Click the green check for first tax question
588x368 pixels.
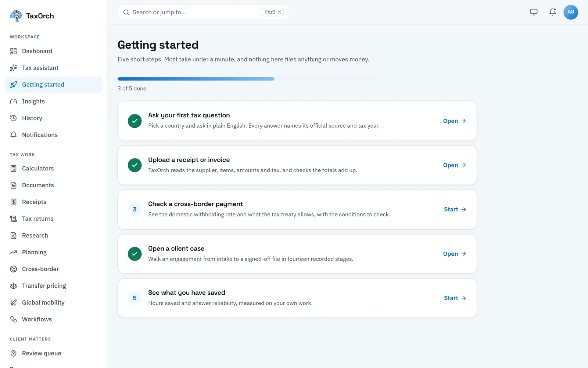(135, 121)
